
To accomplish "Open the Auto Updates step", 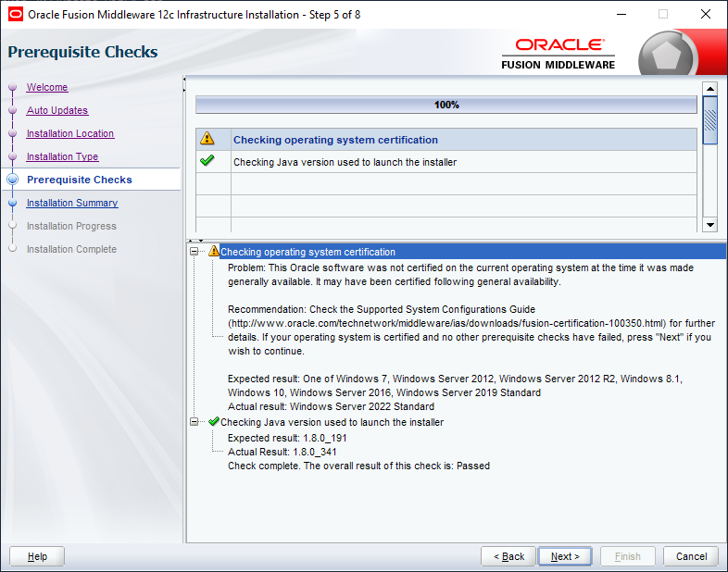I will pyautogui.click(x=57, y=110).
